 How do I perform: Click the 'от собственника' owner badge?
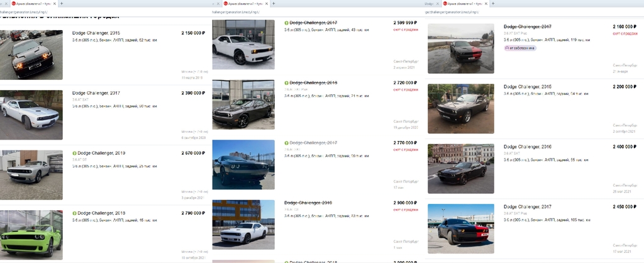point(520,48)
